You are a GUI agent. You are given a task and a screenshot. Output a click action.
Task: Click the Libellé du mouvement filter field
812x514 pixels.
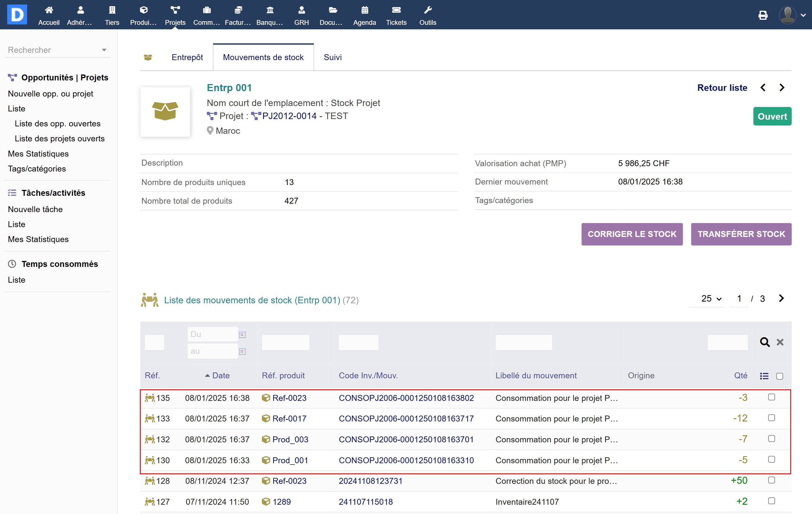tap(523, 342)
